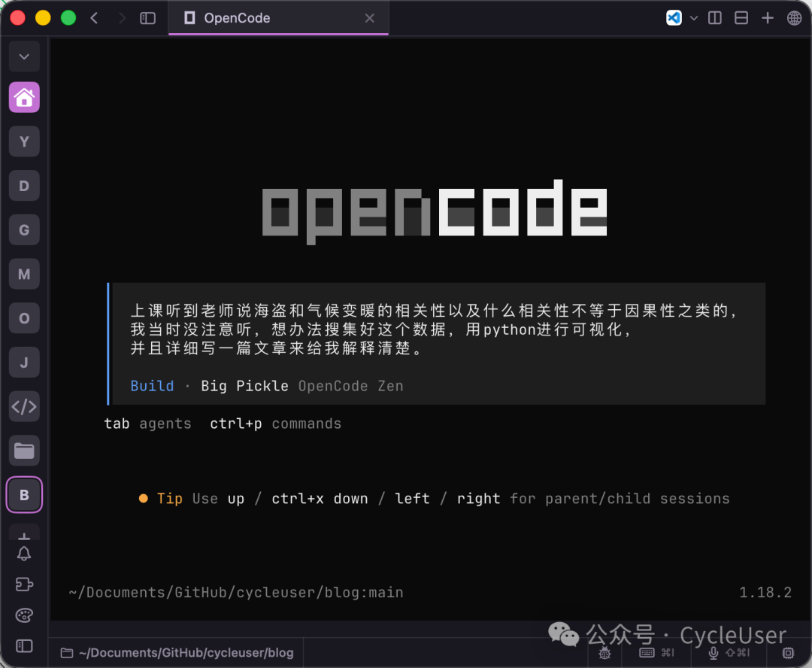
Task: Click the tab agents hint
Action: (147, 424)
